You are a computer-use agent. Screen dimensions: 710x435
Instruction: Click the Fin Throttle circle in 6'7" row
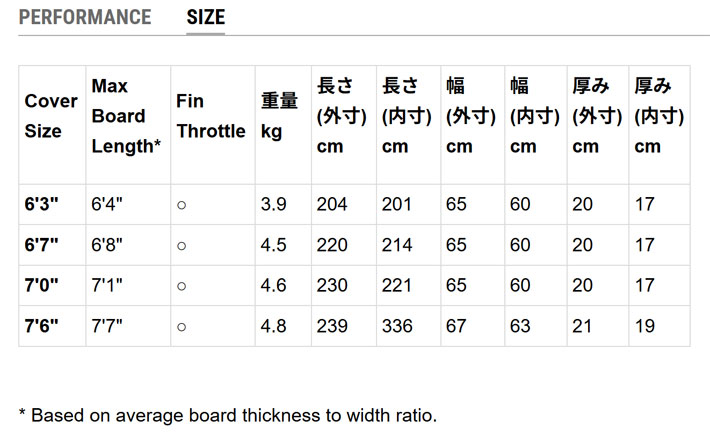click(181, 245)
